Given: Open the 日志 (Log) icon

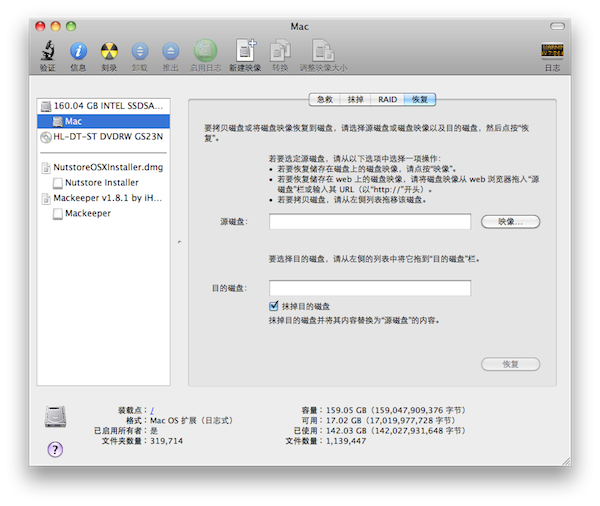Looking at the screenshot, I should click(551, 50).
